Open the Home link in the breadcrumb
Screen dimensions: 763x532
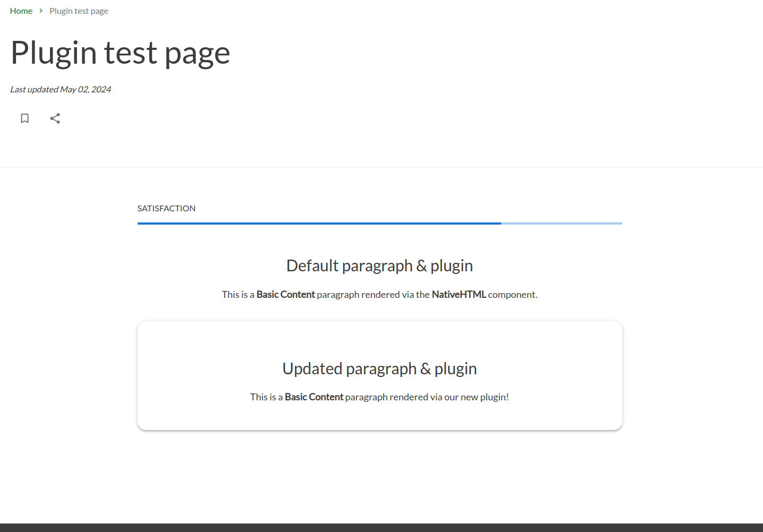(21, 11)
